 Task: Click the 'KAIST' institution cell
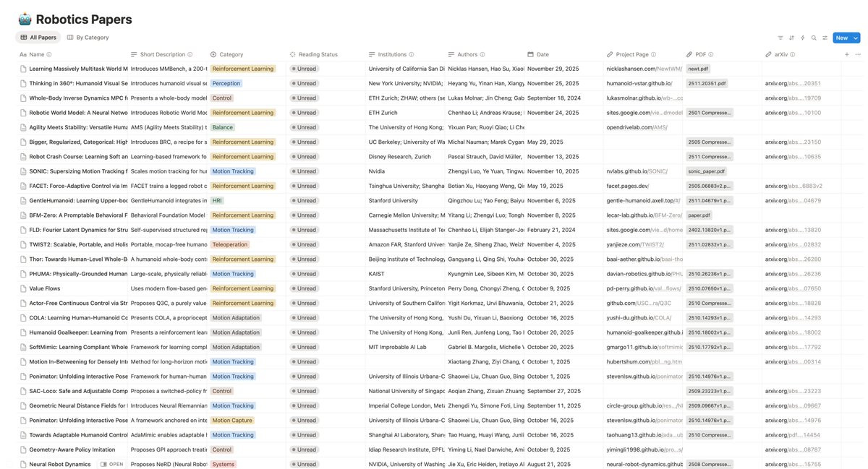coord(377,274)
